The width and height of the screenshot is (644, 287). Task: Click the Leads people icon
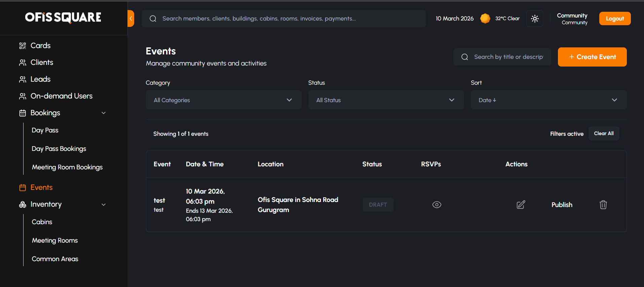tap(23, 79)
